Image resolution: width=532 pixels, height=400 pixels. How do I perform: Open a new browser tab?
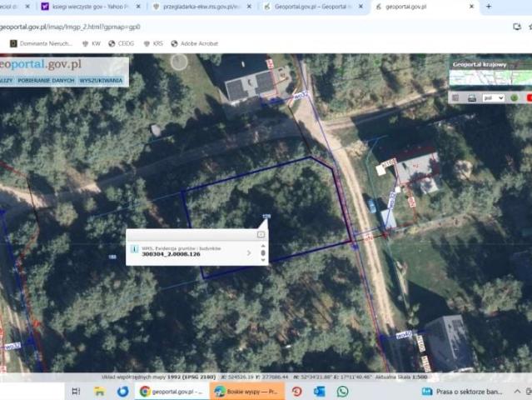(489, 7)
